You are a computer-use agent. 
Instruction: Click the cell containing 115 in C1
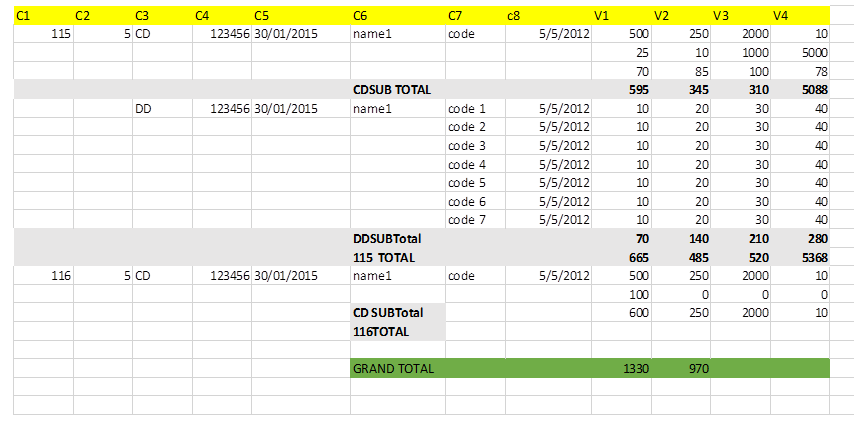[x=44, y=34]
